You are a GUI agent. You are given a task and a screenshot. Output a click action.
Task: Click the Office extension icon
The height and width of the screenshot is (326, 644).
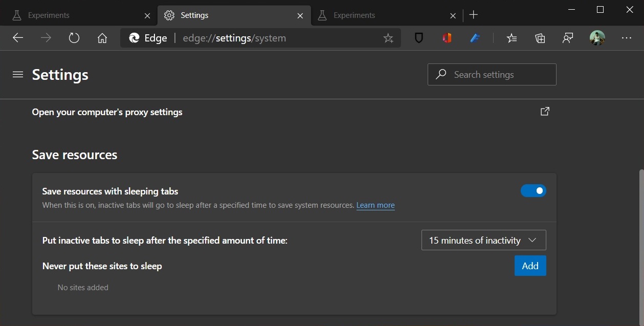(x=447, y=38)
